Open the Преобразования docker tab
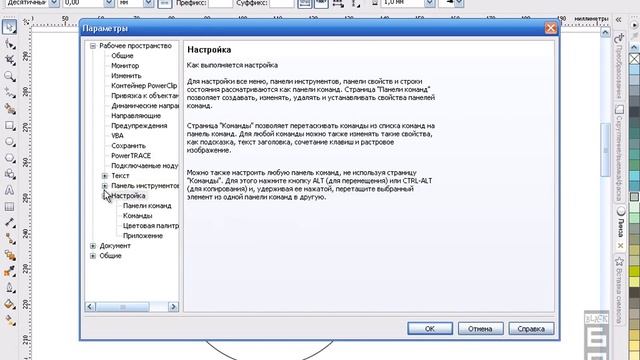This screenshot has height=360, width=640. (x=619, y=67)
